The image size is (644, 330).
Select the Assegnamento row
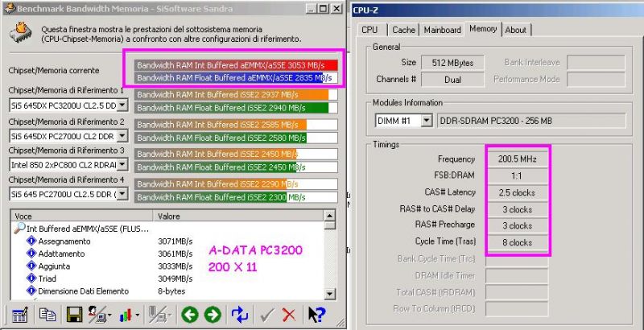(167, 241)
